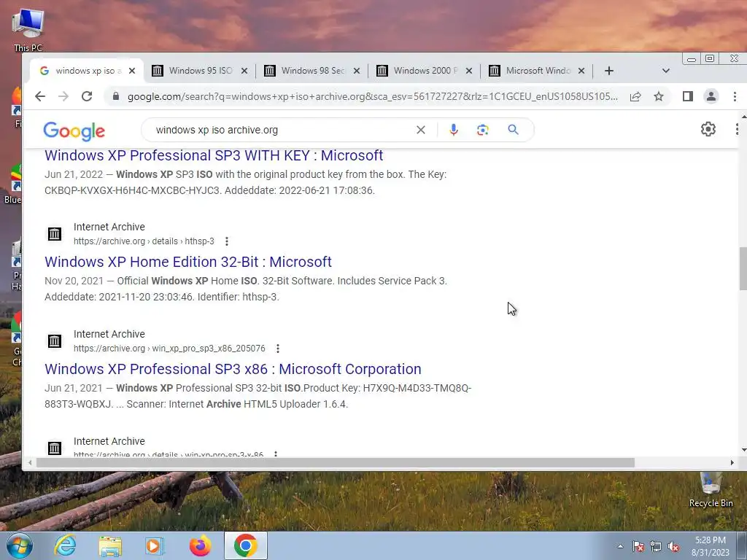Click the scroll-right arrow of horizontal scrollbar
Viewport: 747px width, 560px height.
732,462
